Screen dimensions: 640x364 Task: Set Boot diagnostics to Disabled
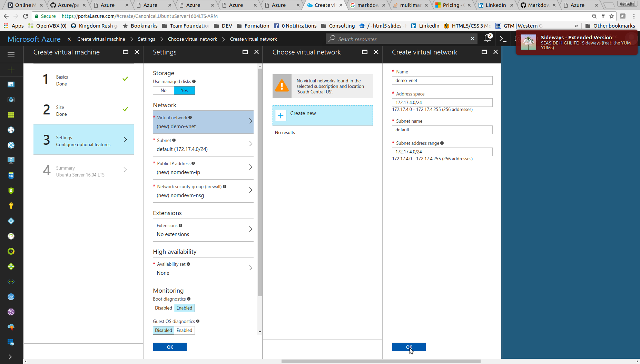point(163,308)
